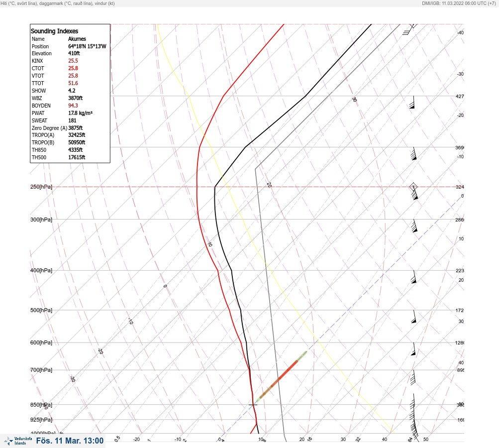
Task: Click the 600[hPa] pressure label
Action: 41,342
